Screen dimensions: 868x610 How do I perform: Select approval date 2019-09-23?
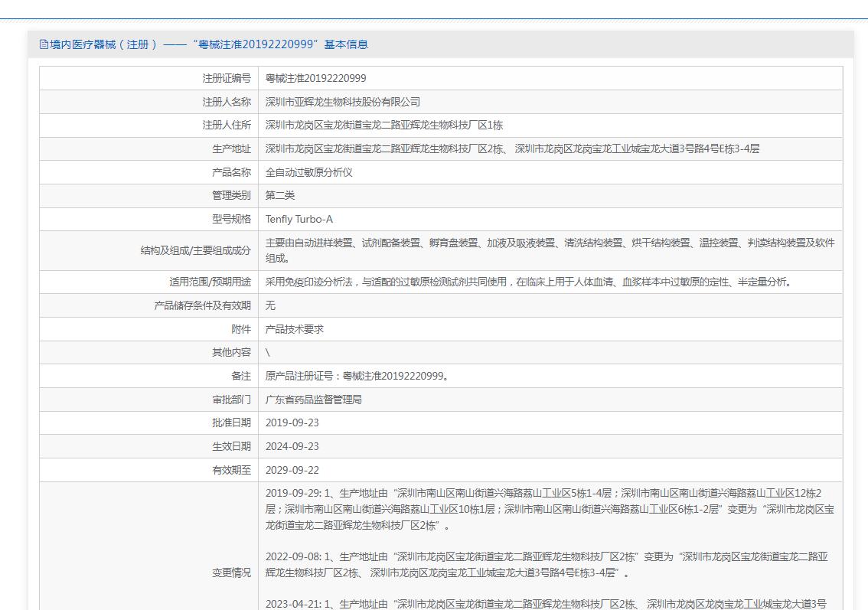(292, 423)
